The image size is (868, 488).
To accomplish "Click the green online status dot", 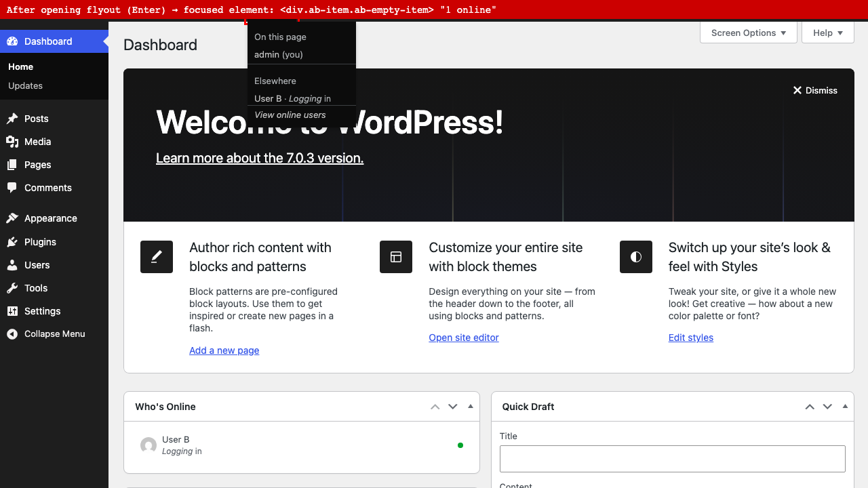I will pos(460,445).
